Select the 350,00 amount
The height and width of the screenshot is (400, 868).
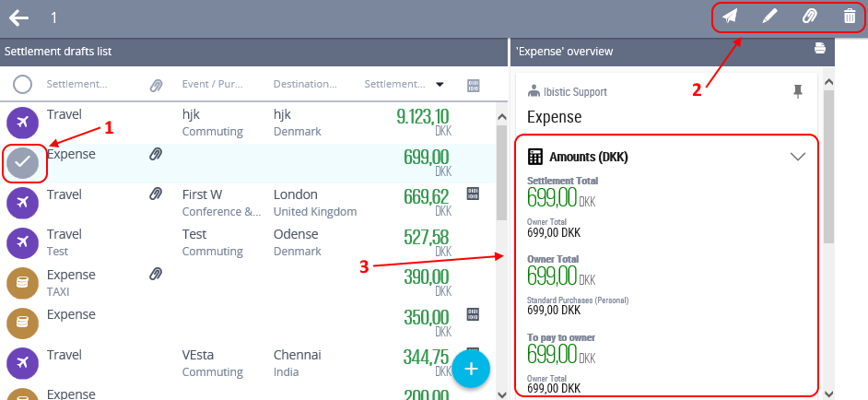coord(427,317)
